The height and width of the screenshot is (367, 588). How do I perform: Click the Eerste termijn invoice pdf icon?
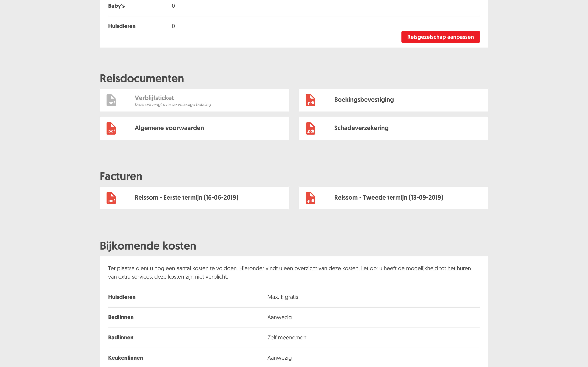tap(111, 198)
